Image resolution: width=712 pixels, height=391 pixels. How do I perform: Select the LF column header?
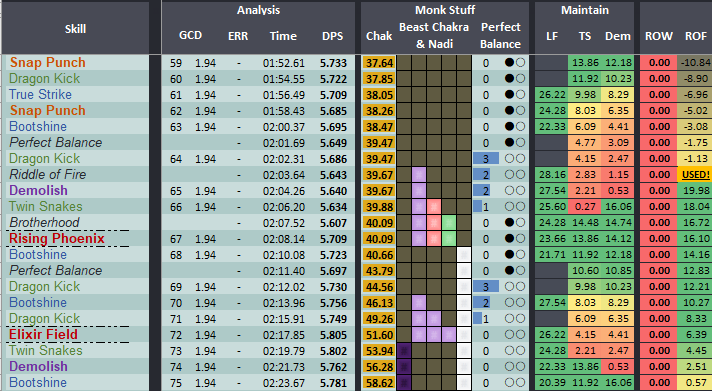click(x=552, y=36)
